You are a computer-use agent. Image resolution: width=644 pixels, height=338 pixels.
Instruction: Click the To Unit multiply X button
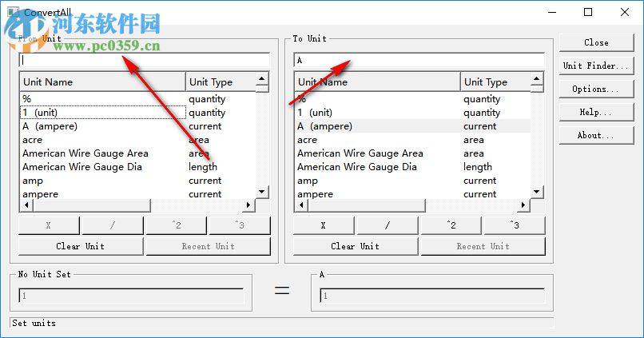coord(324,225)
